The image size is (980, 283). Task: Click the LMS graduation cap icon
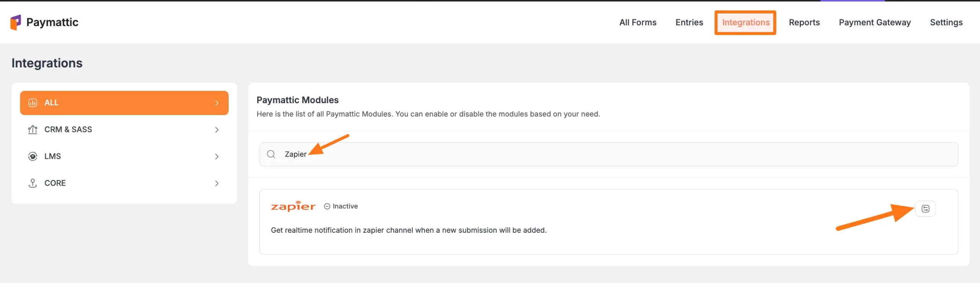(33, 156)
